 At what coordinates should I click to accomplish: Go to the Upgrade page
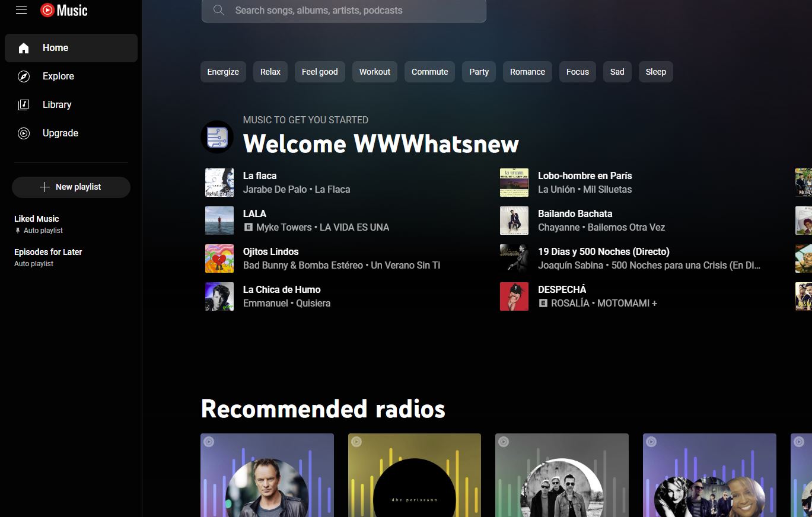pos(71,133)
